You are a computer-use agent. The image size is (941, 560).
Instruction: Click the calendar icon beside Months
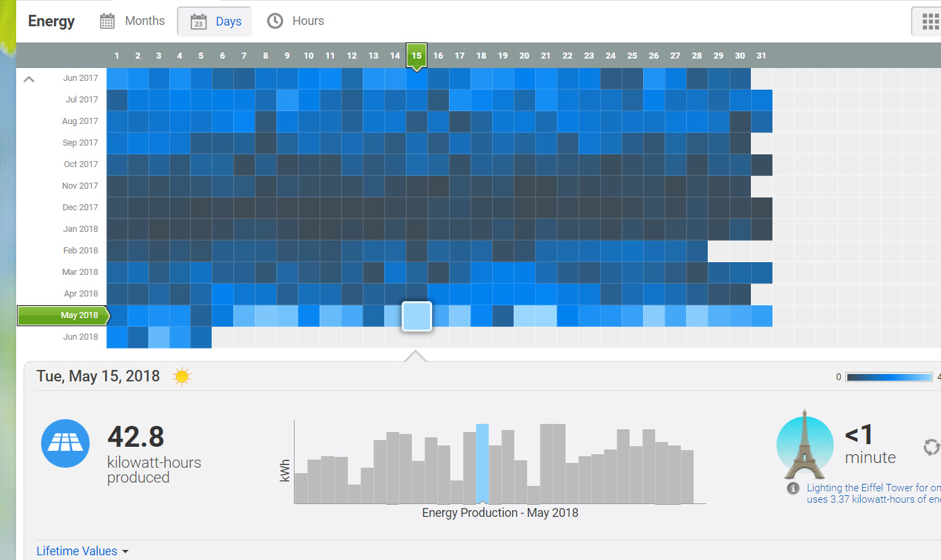tap(107, 21)
